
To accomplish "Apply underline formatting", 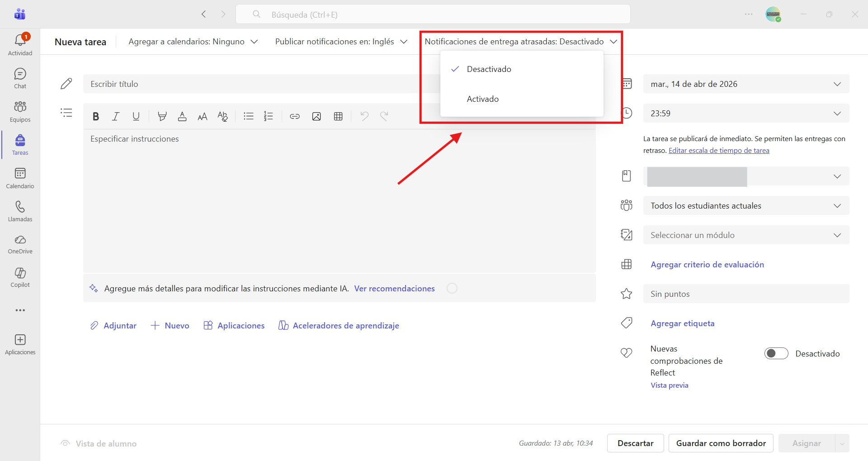I will (136, 116).
